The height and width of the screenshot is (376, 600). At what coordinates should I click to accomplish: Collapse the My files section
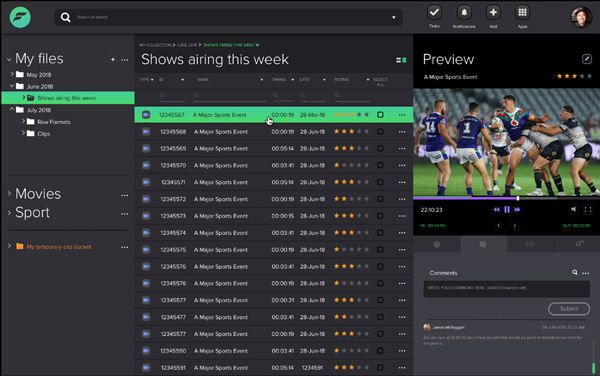[x=9, y=60]
